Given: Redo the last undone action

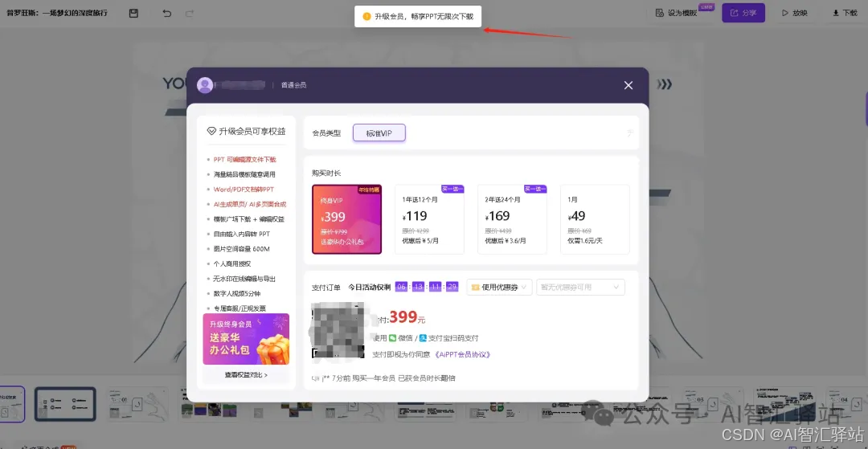Looking at the screenshot, I should (190, 14).
